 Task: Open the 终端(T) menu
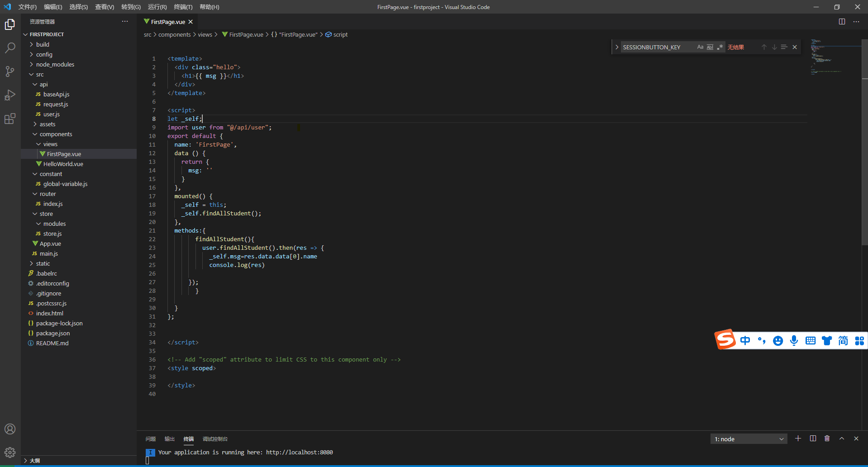pyautogui.click(x=183, y=7)
